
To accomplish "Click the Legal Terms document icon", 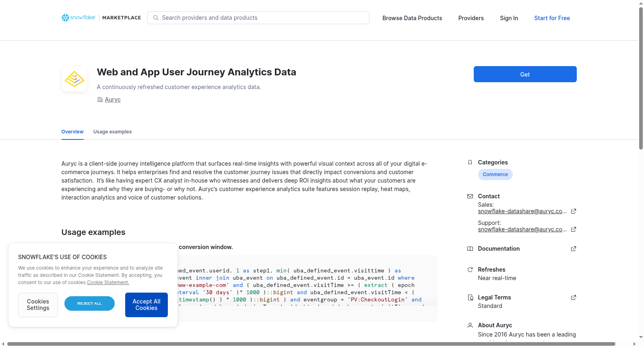I will 470,297.
